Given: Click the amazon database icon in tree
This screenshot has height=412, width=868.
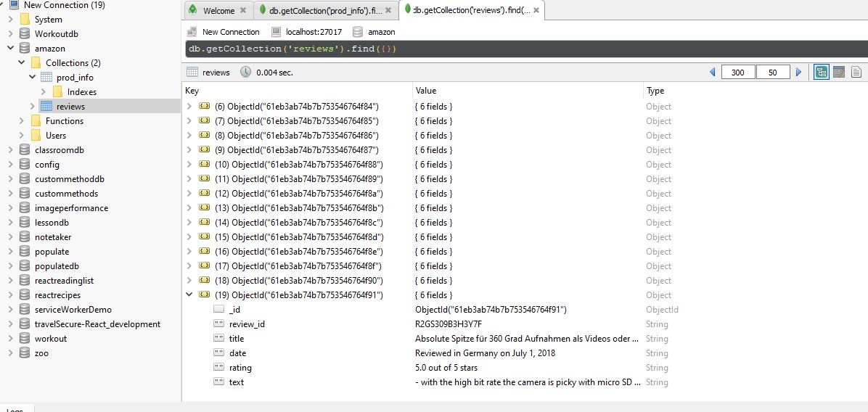Looking at the screenshot, I should 25,48.
